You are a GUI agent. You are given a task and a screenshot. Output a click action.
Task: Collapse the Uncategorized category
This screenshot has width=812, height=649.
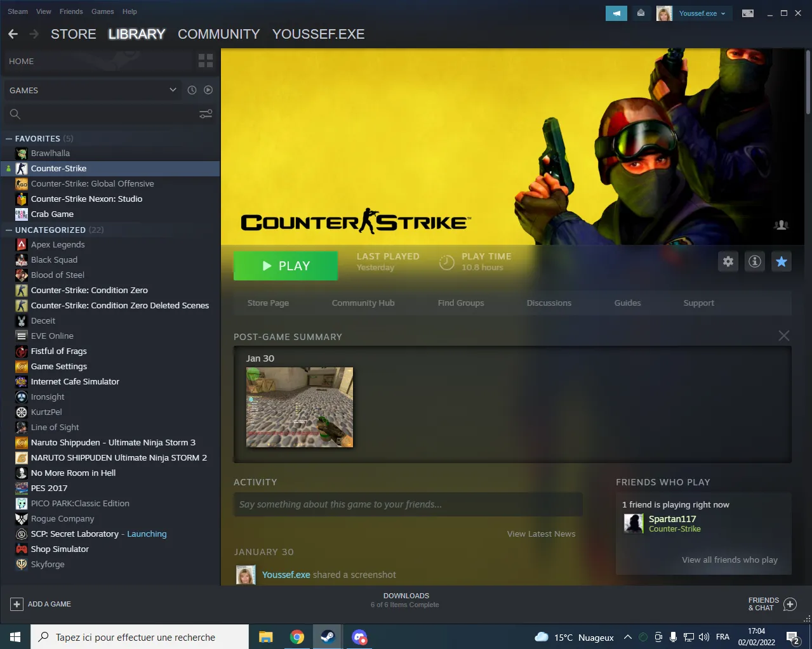(x=9, y=230)
